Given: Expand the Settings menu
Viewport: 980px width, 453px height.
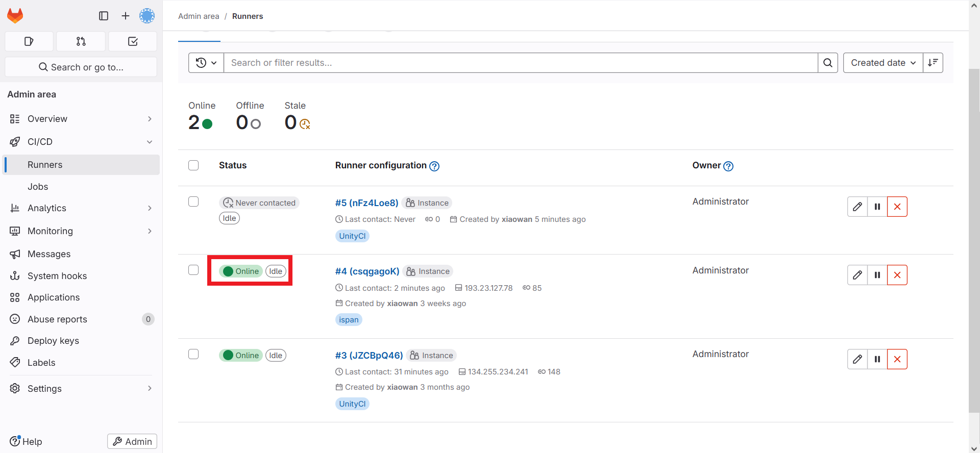Looking at the screenshot, I should (81, 389).
